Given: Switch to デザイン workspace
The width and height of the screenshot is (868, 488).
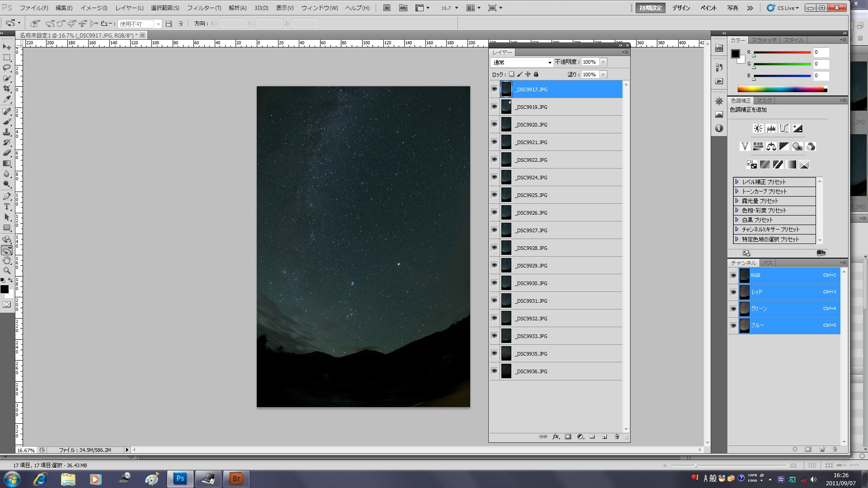Looking at the screenshot, I should [681, 8].
